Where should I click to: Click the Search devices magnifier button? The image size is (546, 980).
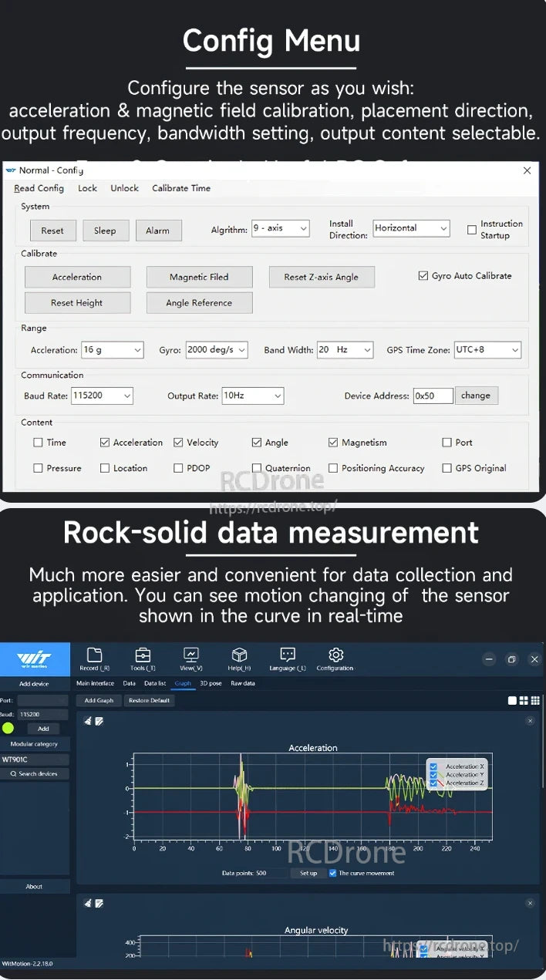(x=35, y=773)
